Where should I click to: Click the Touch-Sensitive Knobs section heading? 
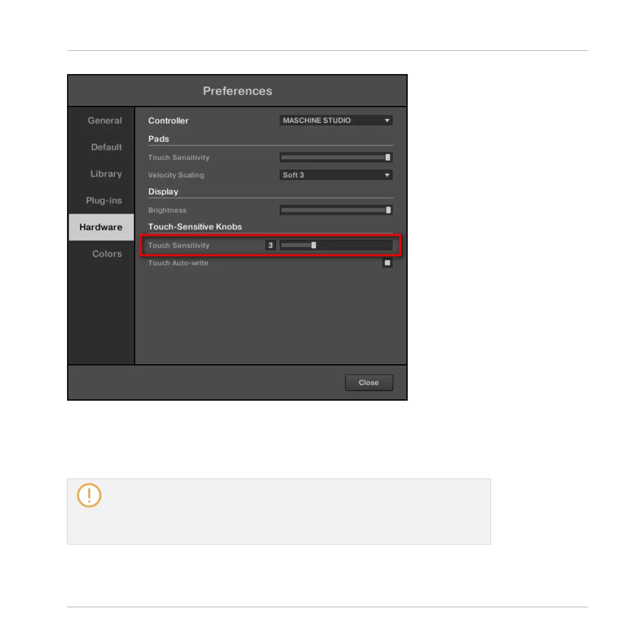tap(195, 227)
